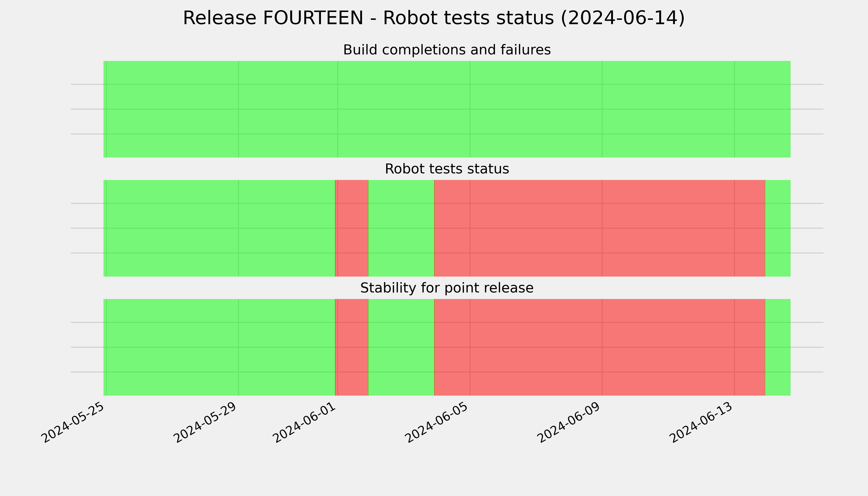
Task: Click the narrow red band in Stability chart
Action: pyautogui.click(x=352, y=347)
